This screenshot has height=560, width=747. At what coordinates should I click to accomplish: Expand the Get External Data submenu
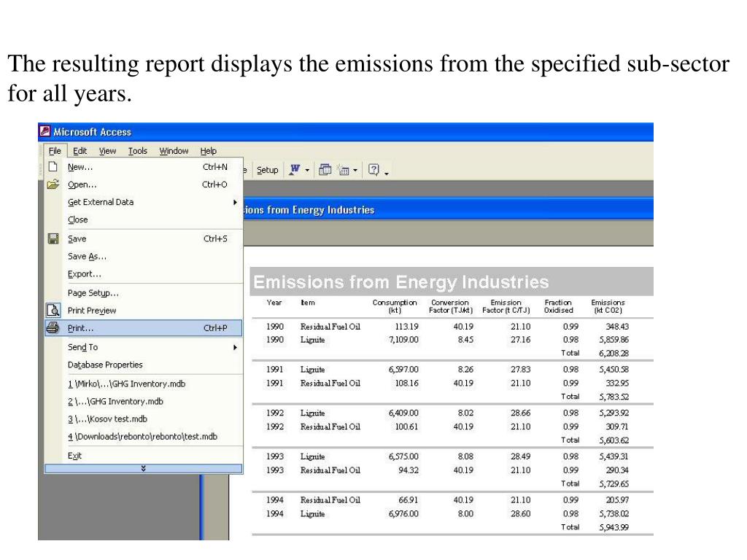[235, 202]
